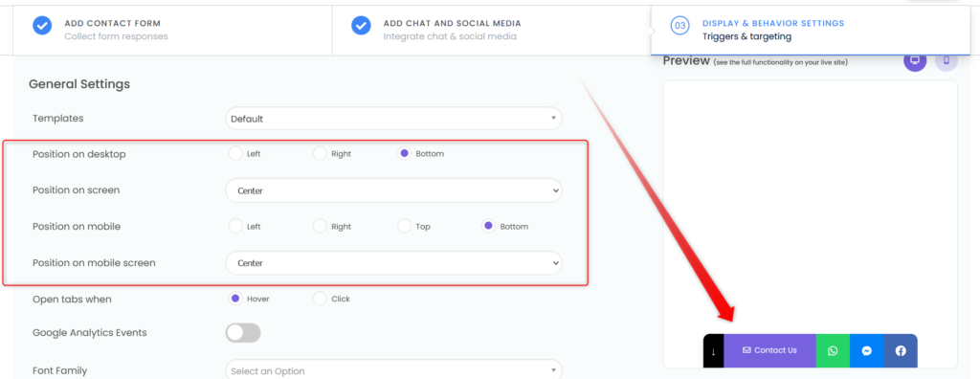Image resolution: width=980 pixels, height=379 pixels.
Task: Click the Position on desktop label
Action: [x=79, y=154]
